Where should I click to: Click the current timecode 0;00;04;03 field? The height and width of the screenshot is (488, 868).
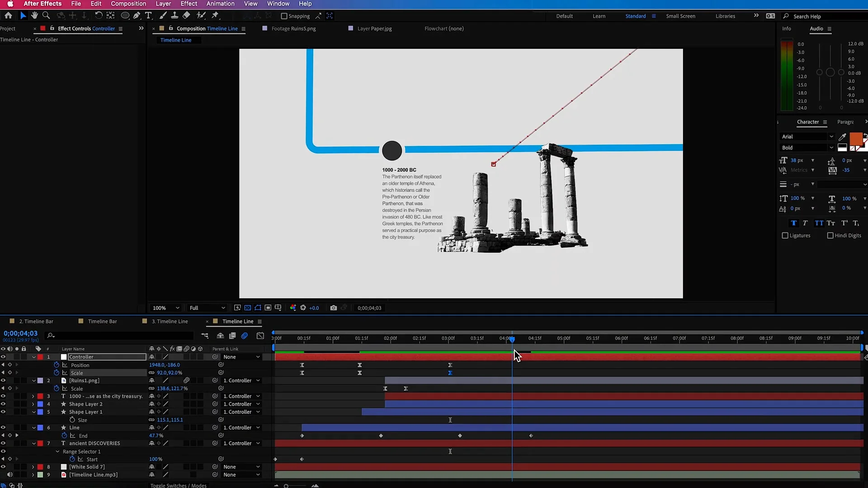[x=21, y=333]
